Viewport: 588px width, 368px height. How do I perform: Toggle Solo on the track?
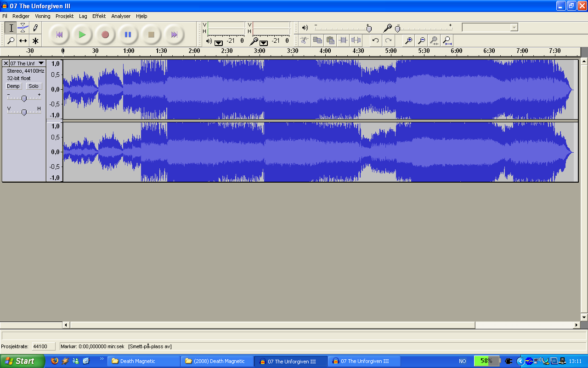point(34,86)
